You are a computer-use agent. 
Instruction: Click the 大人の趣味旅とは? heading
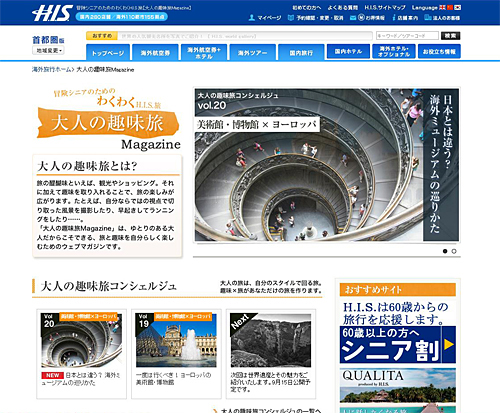[x=87, y=166]
